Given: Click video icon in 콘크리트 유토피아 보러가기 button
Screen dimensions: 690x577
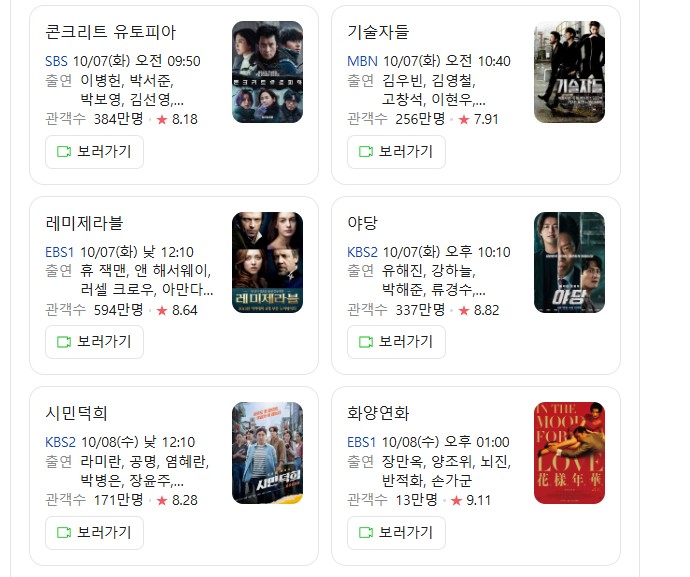Looking at the screenshot, I should tap(64, 152).
